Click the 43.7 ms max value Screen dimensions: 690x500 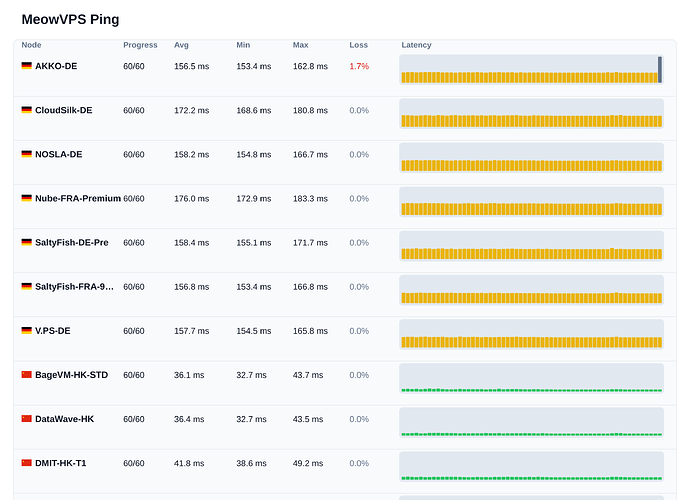point(308,375)
